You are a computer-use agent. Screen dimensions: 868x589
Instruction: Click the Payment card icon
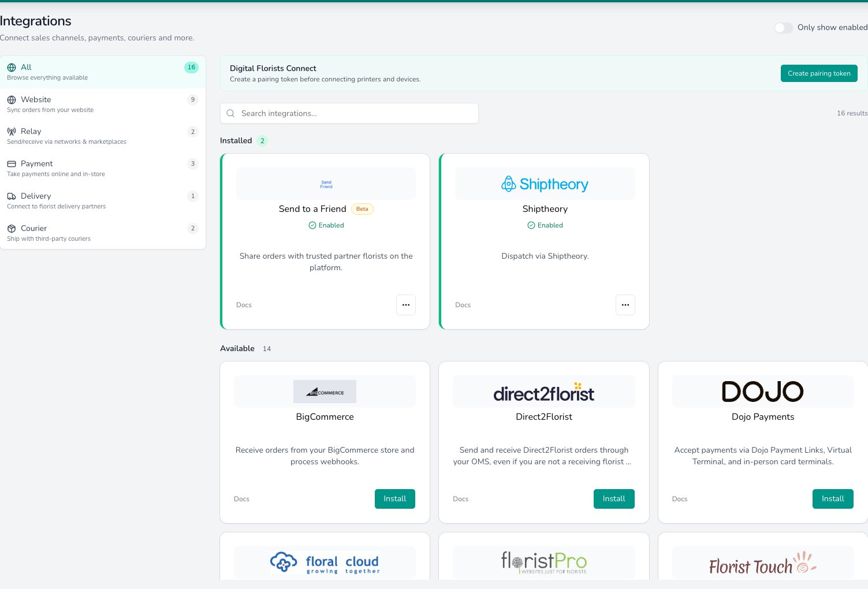point(12,164)
